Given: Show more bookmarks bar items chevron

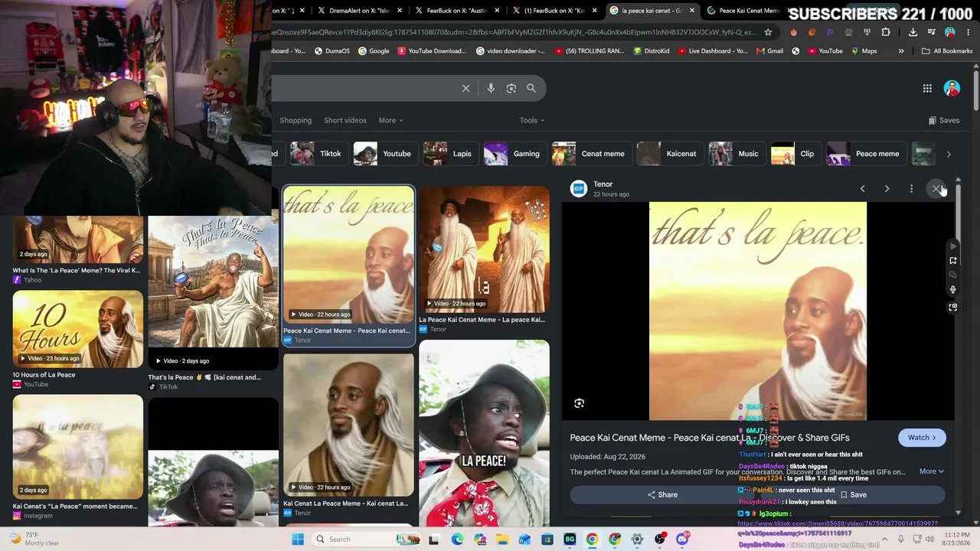Looking at the screenshot, I should [x=901, y=51].
